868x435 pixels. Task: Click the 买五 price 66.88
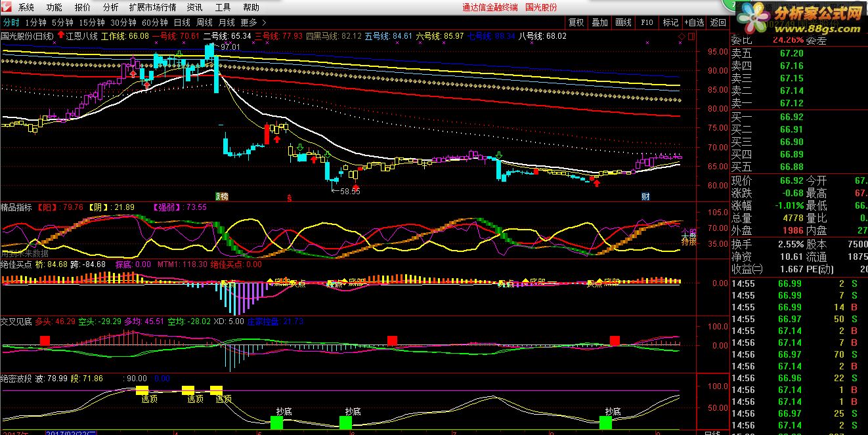791,167
